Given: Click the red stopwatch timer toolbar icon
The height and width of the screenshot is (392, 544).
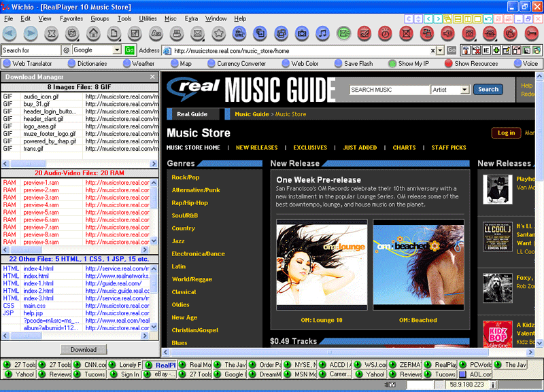Looking at the screenshot, I should pos(385,33).
